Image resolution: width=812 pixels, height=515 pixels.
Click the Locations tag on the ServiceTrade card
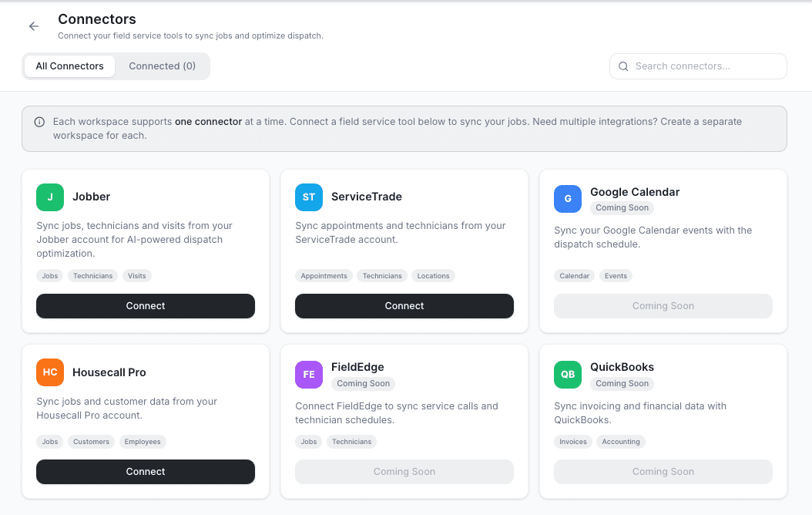[432, 275]
